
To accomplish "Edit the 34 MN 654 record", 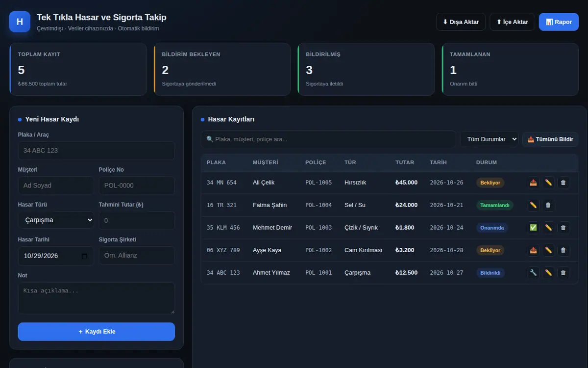I will (x=548, y=183).
